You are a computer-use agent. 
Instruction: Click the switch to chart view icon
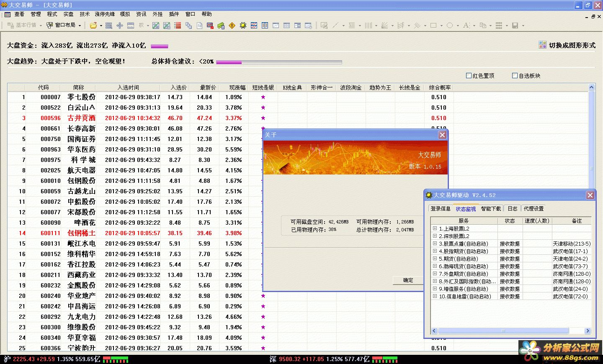pyautogui.click(x=542, y=45)
